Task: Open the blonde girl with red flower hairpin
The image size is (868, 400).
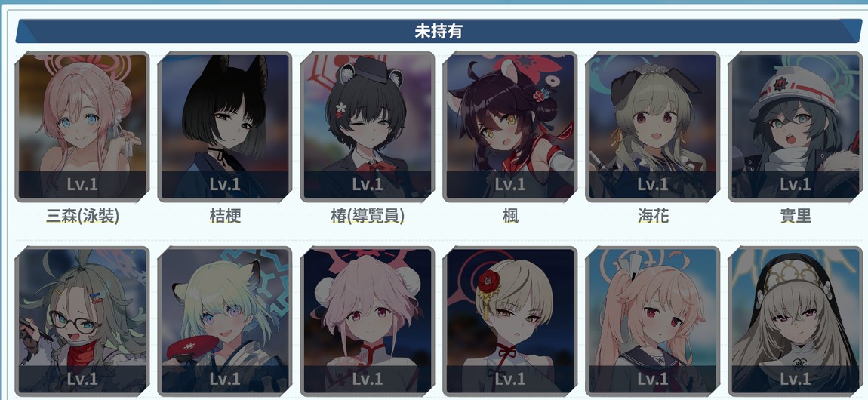Action: (509, 322)
